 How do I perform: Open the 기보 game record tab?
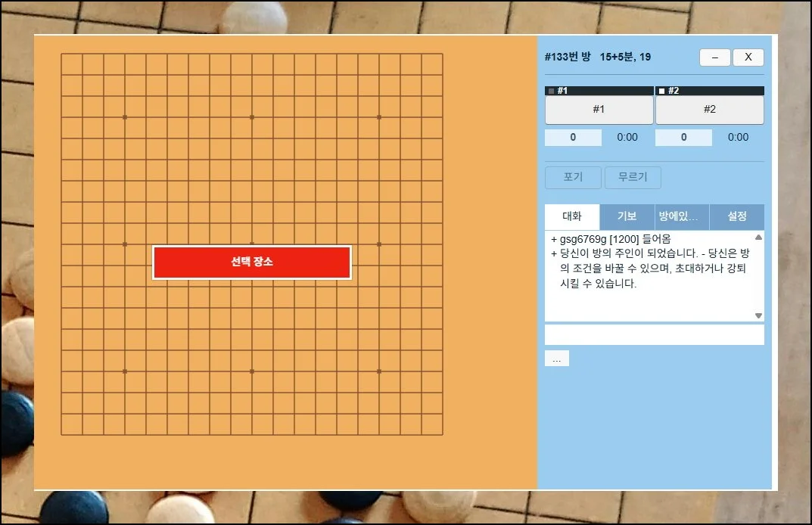(x=627, y=216)
